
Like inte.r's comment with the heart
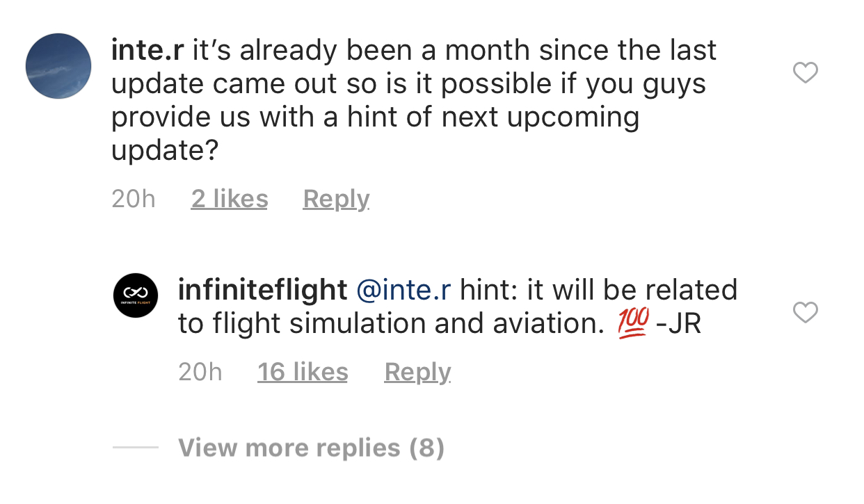click(x=806, y=72)
